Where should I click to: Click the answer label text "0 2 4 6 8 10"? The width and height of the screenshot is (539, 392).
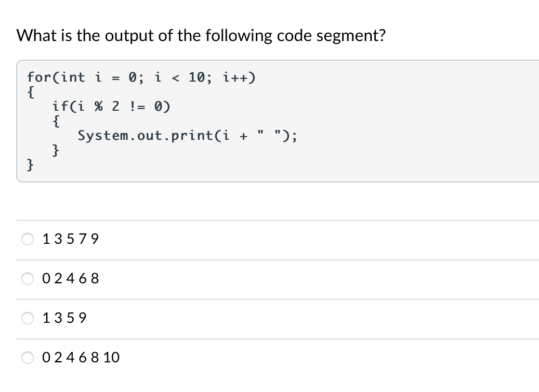click(82, 357)
